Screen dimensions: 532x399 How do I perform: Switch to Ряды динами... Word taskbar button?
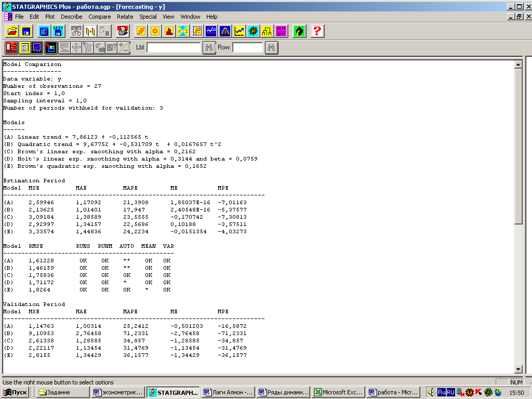(283, 392)
